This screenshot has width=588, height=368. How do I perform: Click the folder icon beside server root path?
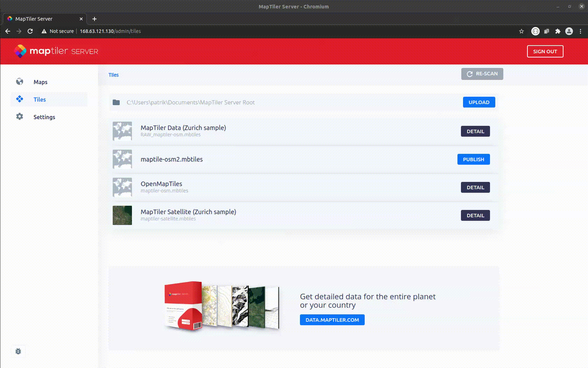116,102
